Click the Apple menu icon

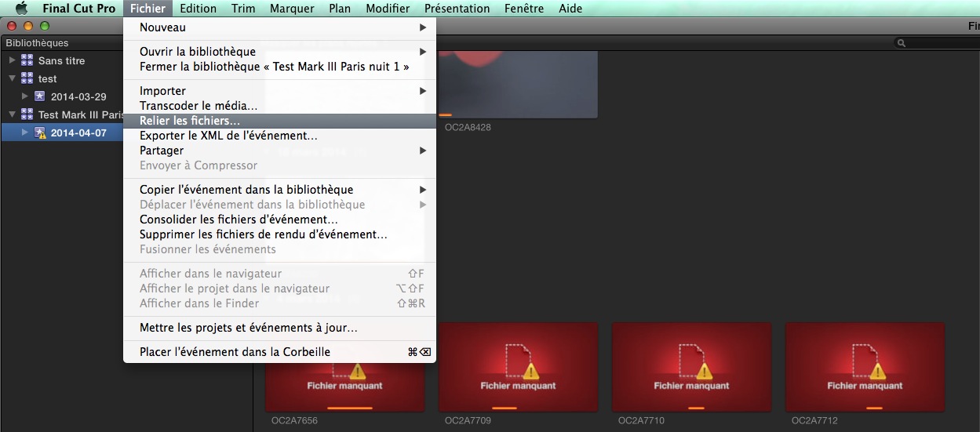(21, 9)
